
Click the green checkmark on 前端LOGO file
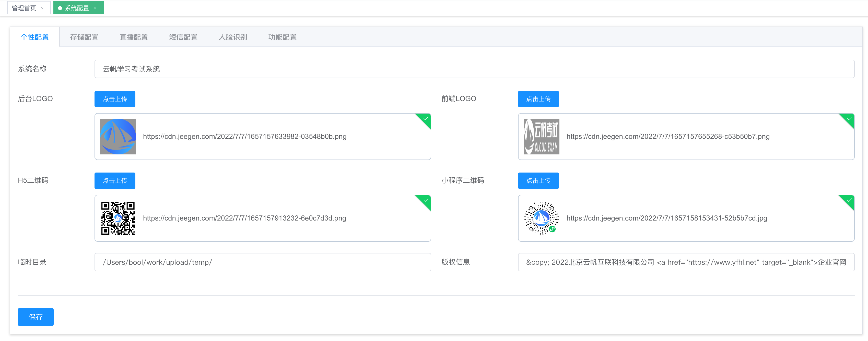point(849,118)
